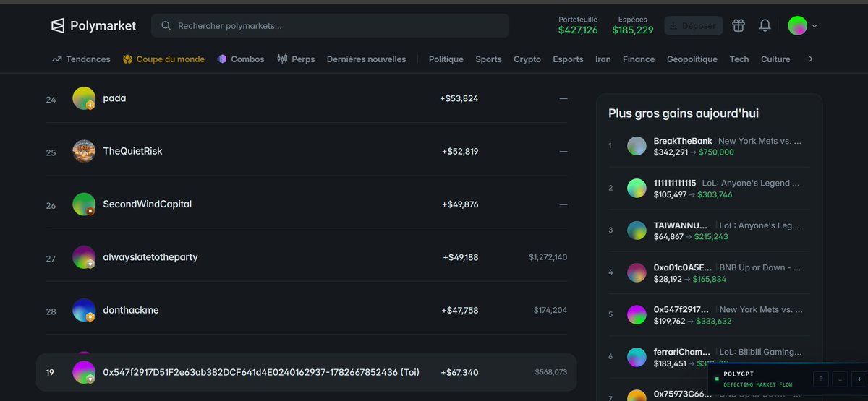
Task: Open TheQuietRisk username link
Action: tap(132, 151)
